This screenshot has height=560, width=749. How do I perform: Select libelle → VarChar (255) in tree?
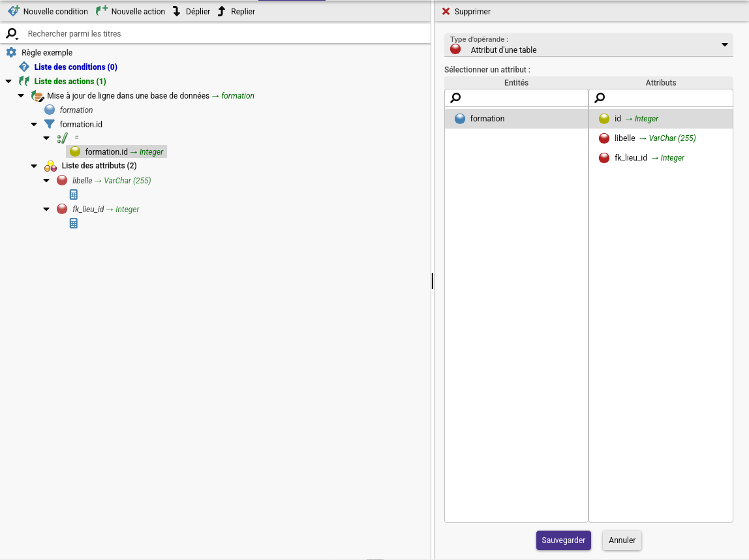[112, 181]
